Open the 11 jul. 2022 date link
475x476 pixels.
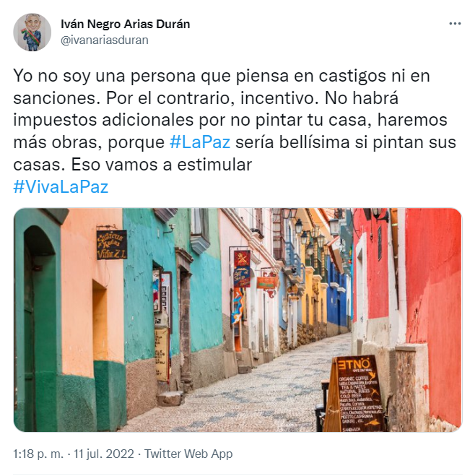click(104, 454)
